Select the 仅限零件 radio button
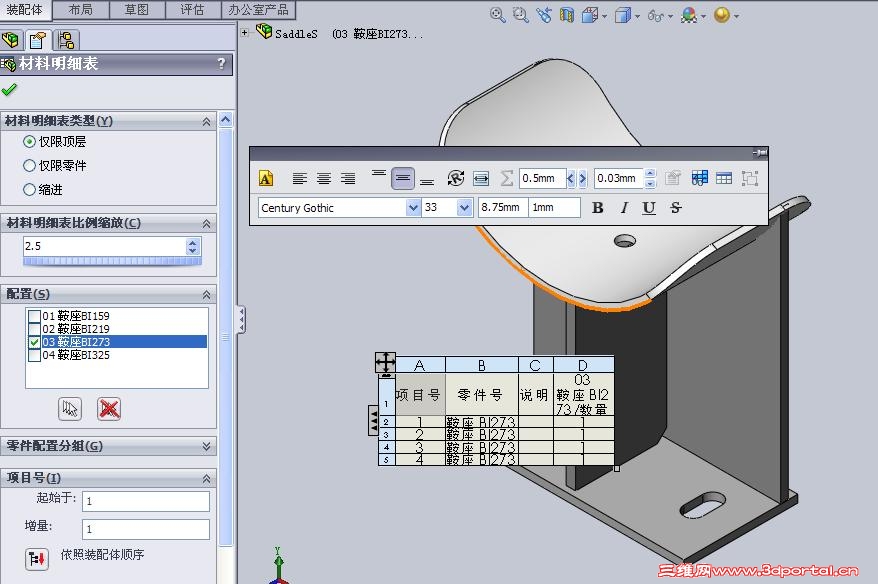 point(29,166)
